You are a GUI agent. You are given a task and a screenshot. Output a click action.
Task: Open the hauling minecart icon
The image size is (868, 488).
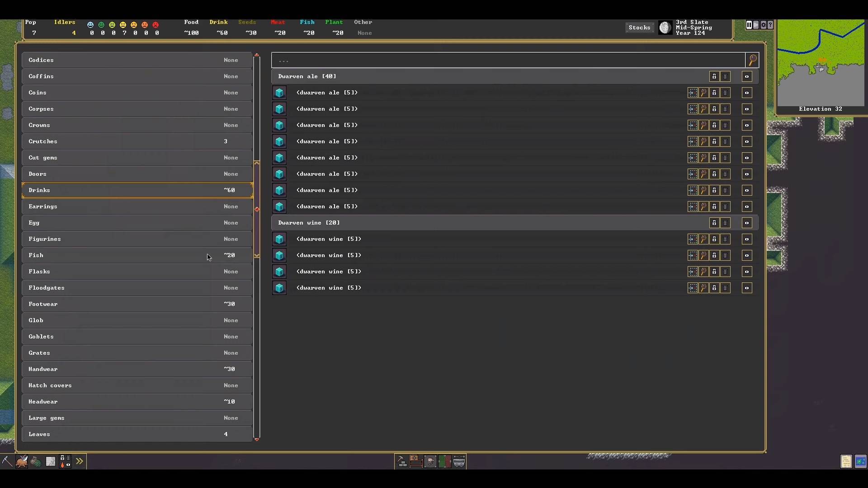coord(459,461)
